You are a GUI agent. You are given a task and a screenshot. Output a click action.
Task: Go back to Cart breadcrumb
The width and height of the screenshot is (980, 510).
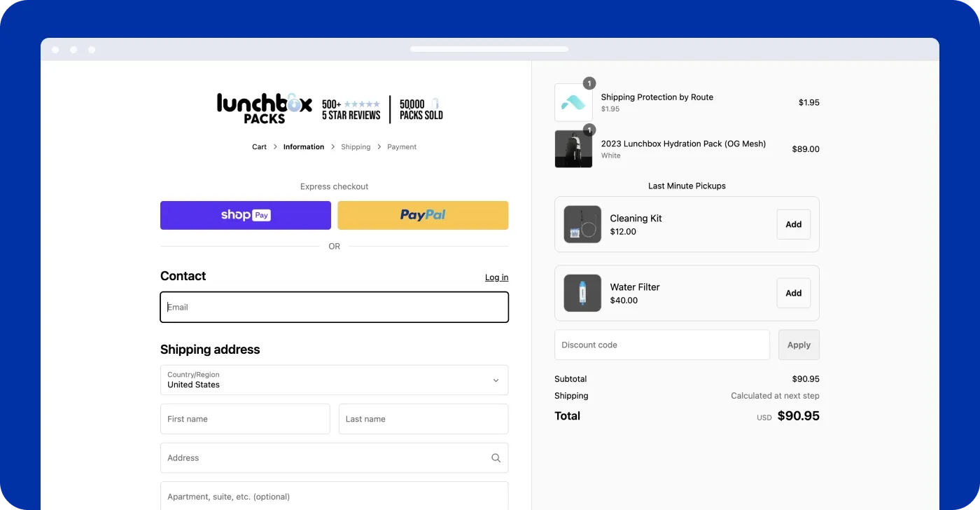tap(259, 147)
